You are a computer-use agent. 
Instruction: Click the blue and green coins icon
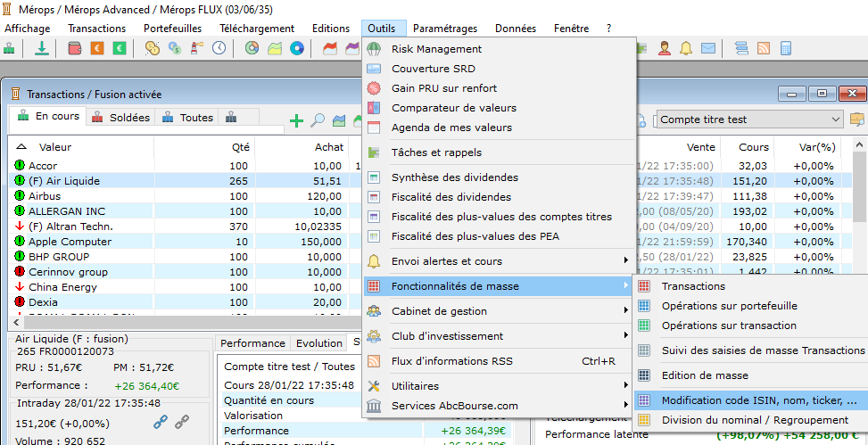pyautogui.click(x=174, y=48)
